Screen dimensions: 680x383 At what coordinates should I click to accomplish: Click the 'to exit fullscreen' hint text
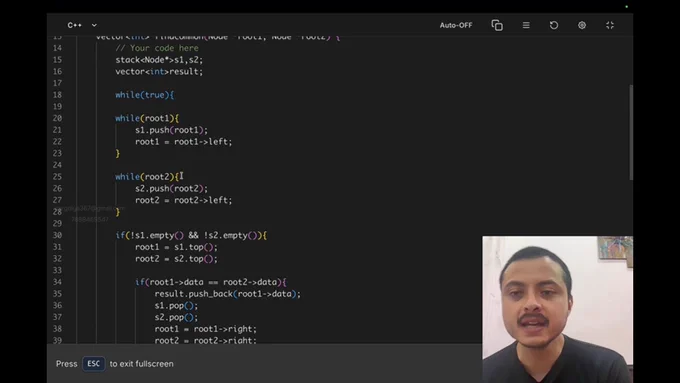pyautogui.click(x=141, y=363)
